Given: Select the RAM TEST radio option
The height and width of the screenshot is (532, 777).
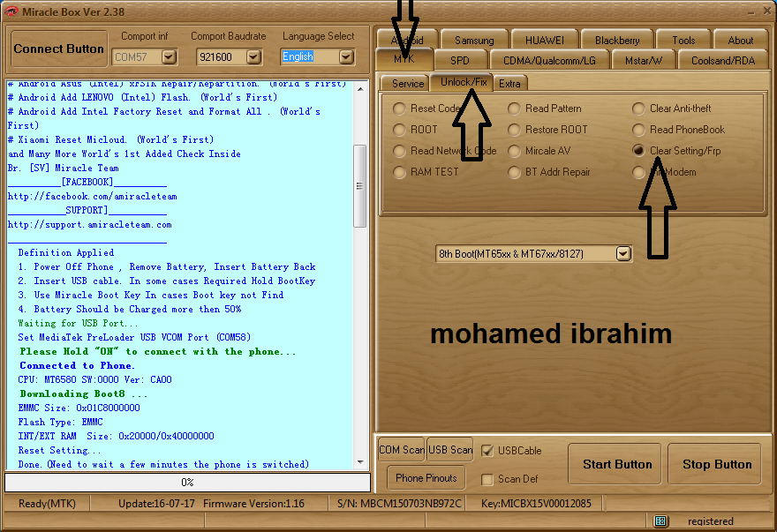Looking at the screenshot, I should (x=399, y=172).
